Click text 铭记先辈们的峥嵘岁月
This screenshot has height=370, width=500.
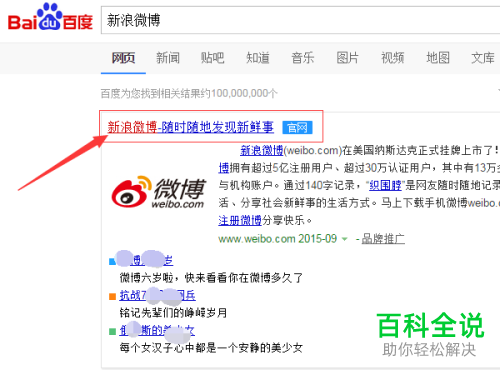[x=173, y=313]
